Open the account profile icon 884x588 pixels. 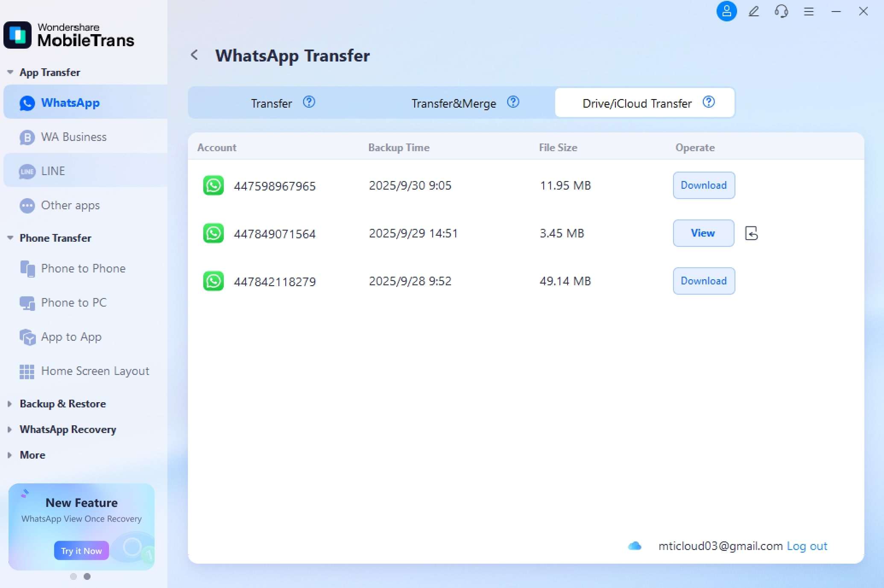coord(726,12)
